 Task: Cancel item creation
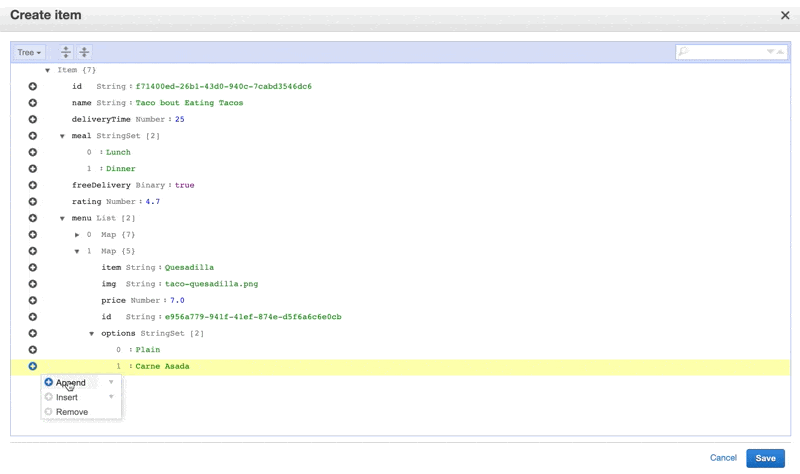(x=723, y=458)
